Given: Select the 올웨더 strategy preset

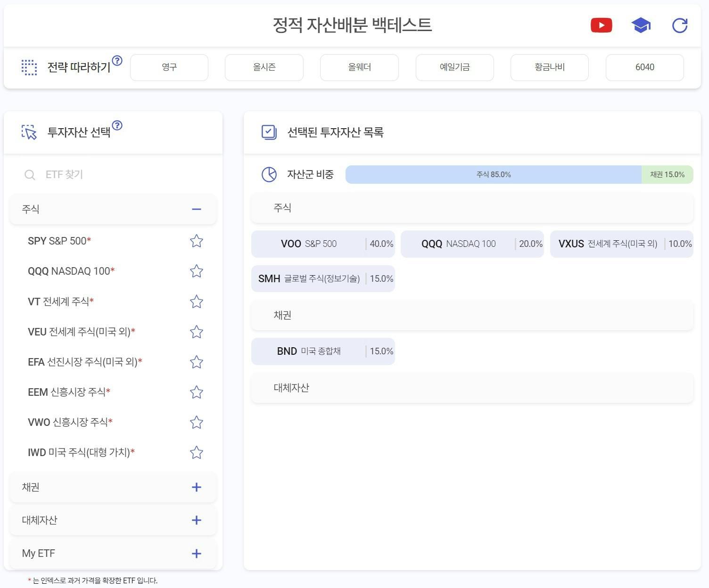Looking at the screenshot, I should pyautogui.click(x=359, y=67).
